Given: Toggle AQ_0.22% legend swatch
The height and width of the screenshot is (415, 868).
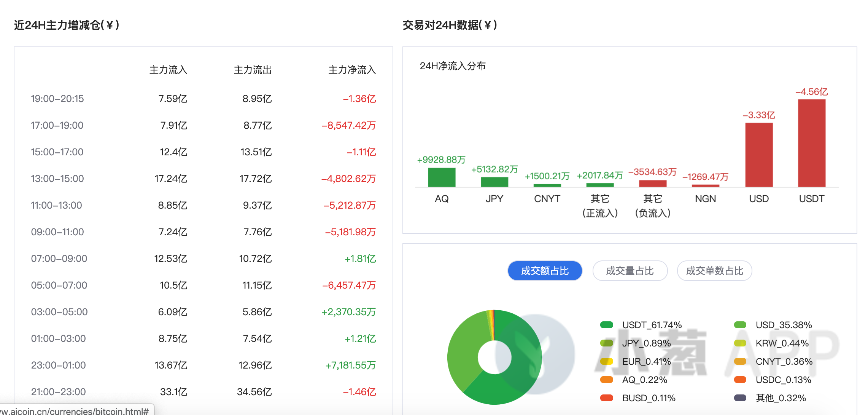Looking at the screenshot, I should tap(606, 380).
